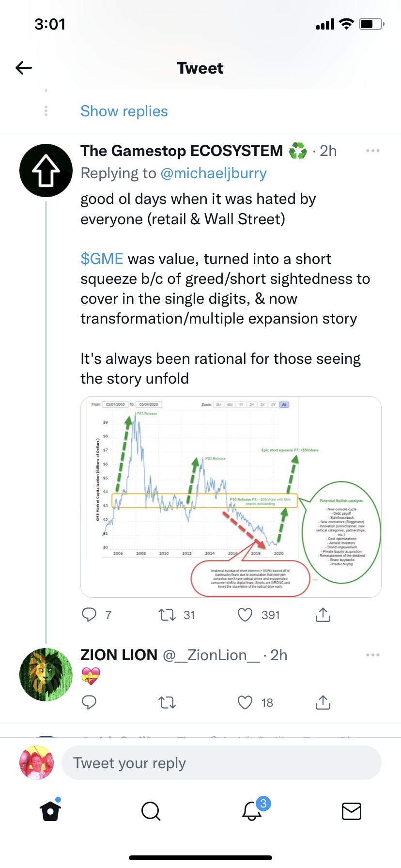Tap the $GME cashtag link

[102, 259]
